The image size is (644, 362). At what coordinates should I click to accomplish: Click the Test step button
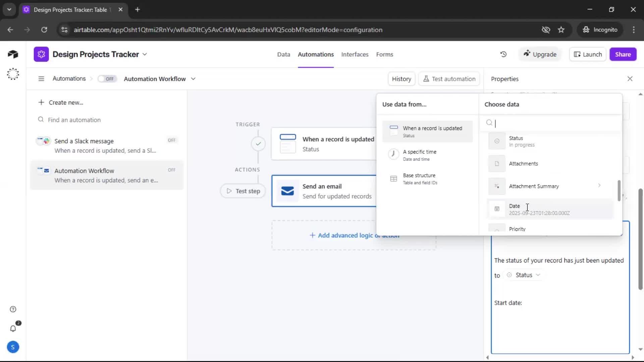point(243,191)
